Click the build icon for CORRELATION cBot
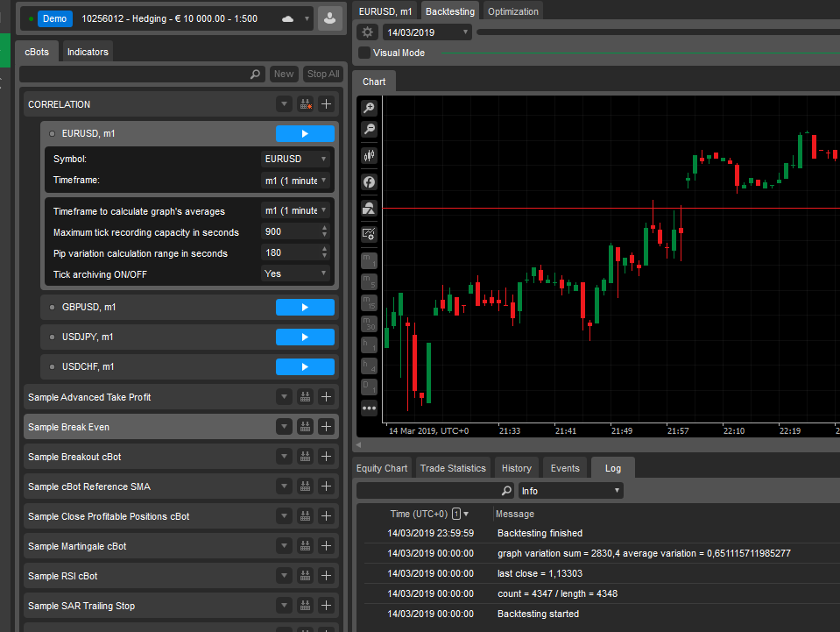This screenshot has height=632, width=840. pyautogui.click(x=305, y=104)
